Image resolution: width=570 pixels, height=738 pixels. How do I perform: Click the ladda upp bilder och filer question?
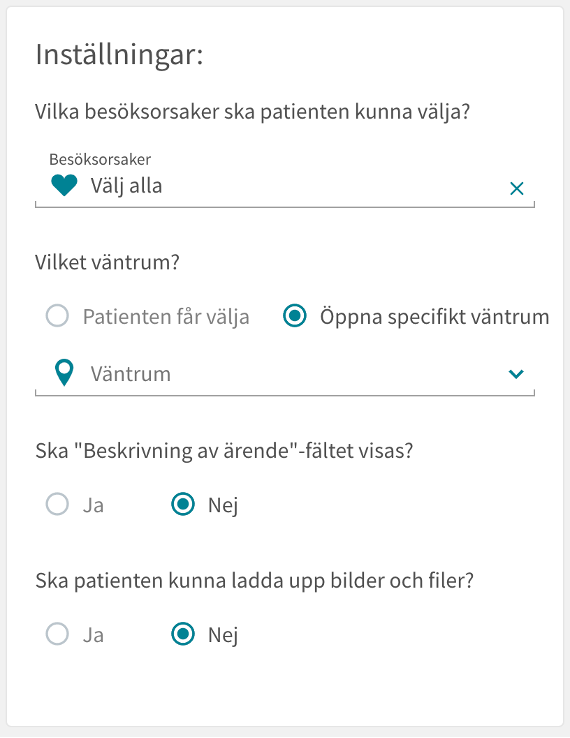[x=254, y=581]
